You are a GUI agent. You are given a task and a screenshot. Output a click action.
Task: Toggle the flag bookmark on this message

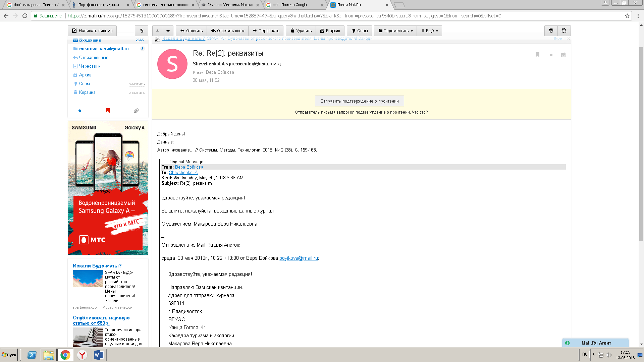[537, 55]
